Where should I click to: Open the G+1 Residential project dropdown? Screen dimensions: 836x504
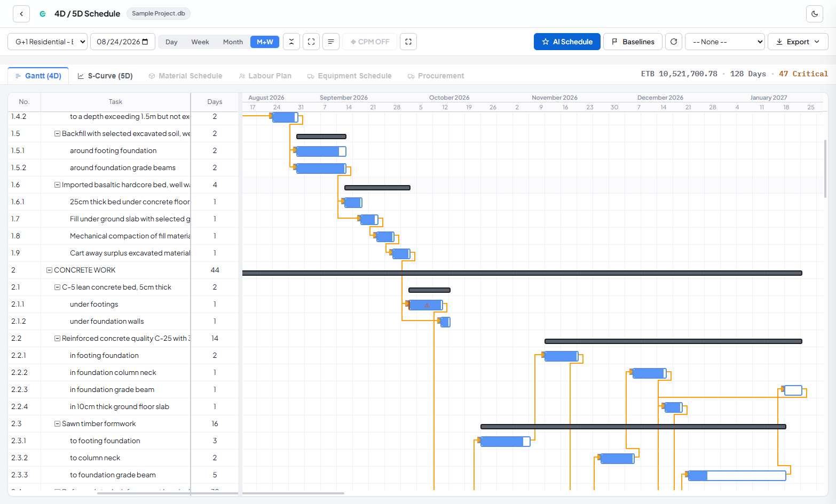[48, 42]
